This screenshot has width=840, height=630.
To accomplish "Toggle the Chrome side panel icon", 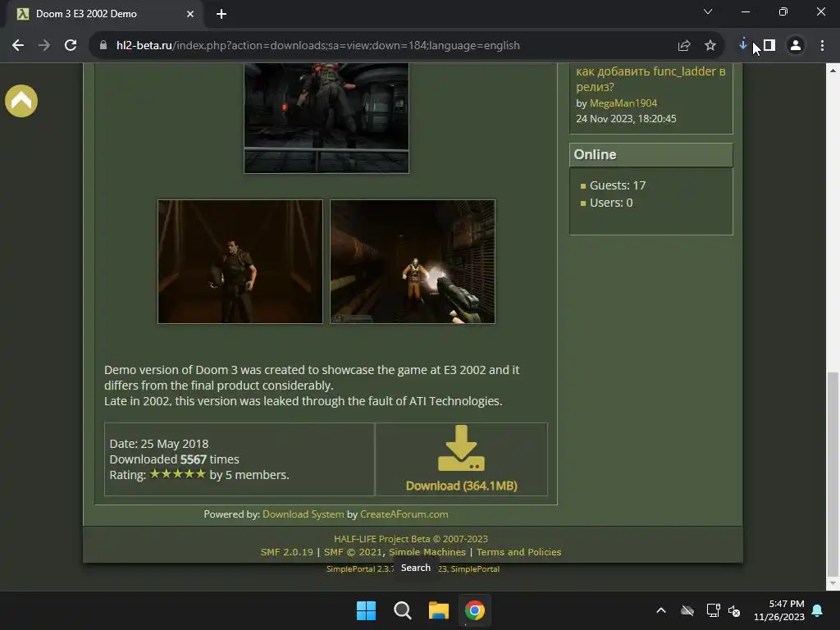I will 769,46.
